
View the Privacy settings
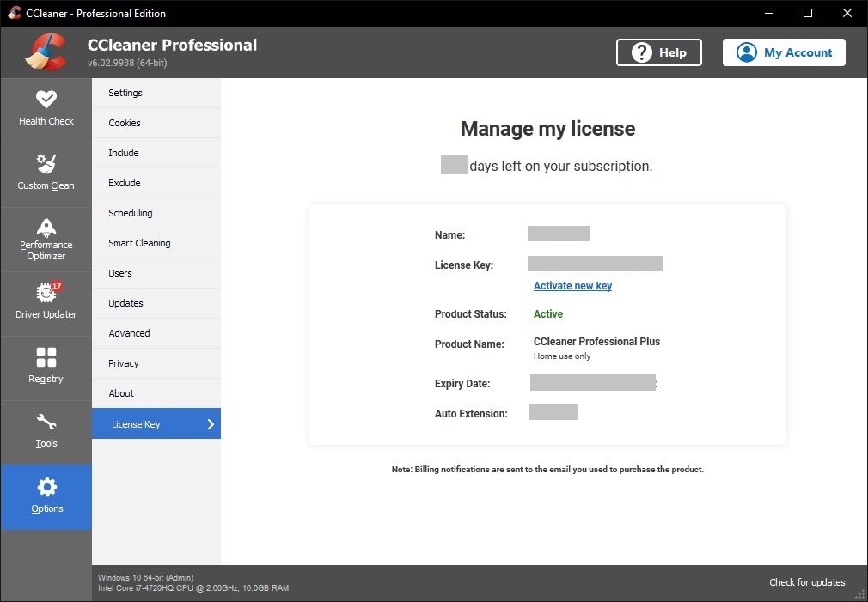click(x=123, y=363)
